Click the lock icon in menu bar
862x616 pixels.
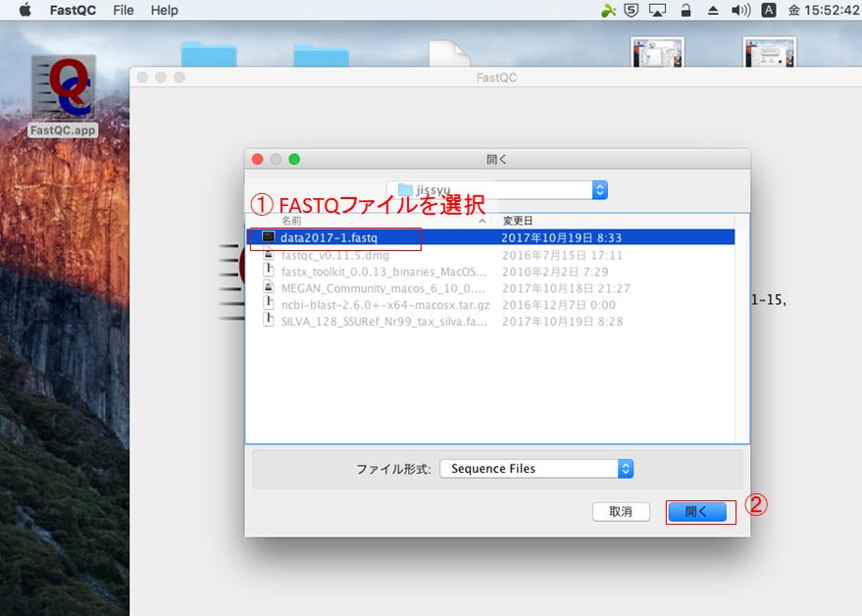(x=685, y=10)
